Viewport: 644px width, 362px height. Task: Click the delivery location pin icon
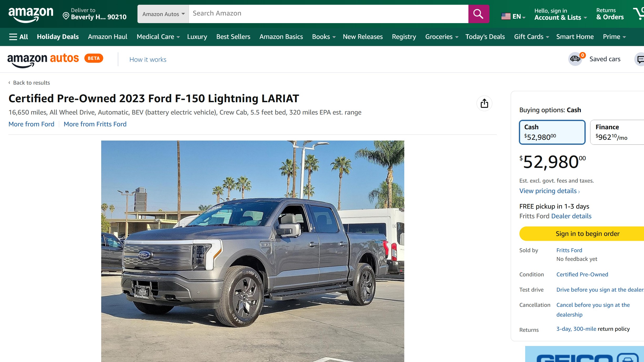pyautogui.click(x=66, y=16)
